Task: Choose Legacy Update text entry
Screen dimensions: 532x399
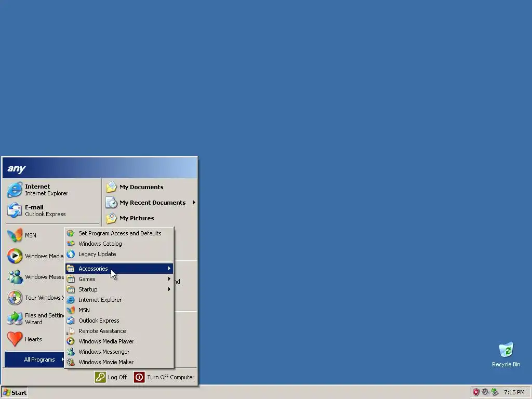Action: 97,254
